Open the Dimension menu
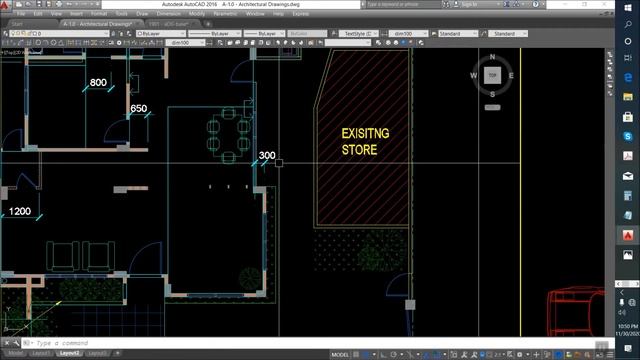Image resolution: width=640 pixels, height=360 pixels. tap(169, 14)
